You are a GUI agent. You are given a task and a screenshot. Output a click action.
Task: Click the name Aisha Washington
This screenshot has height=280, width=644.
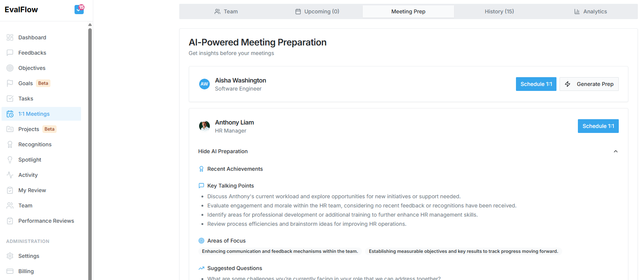point(240,80)
